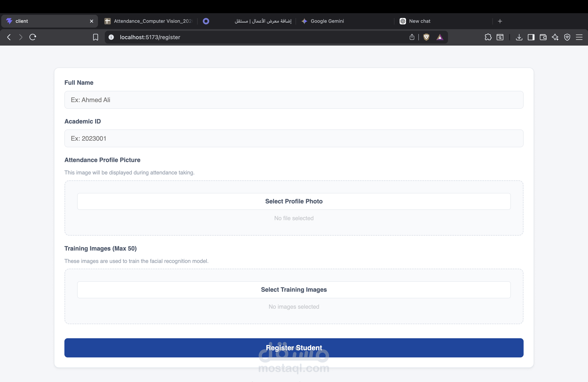This screenshot has width=588, height=382.
Task: Click the browser back arrow
Action: (9, 37)
